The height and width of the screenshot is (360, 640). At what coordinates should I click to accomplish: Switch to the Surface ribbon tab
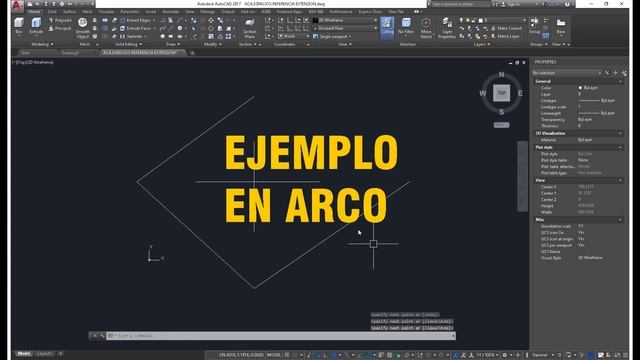coord(69,12)
